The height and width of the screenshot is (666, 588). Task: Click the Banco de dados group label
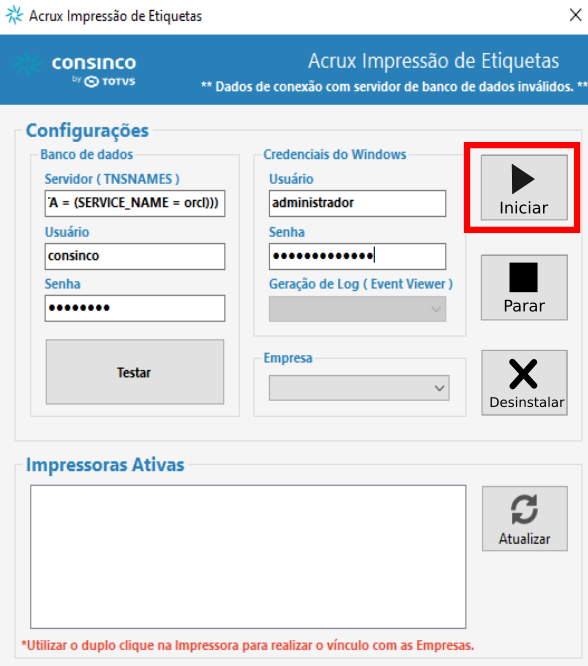click(87, 154)
